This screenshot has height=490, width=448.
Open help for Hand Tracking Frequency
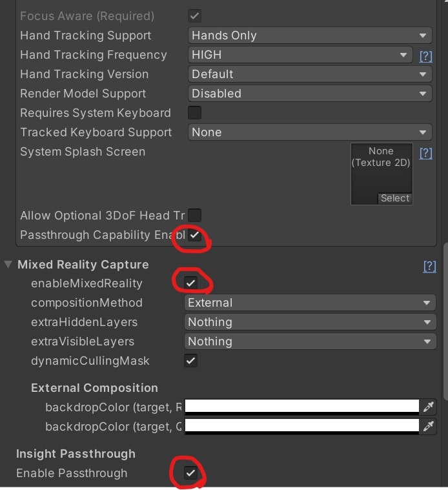click(425, 56)
